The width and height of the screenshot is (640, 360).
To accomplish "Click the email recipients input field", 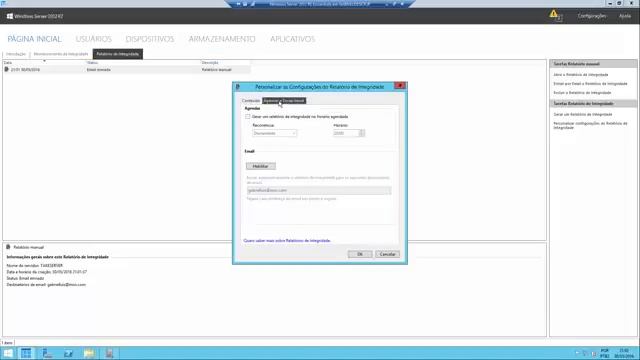I will [319, 191].
